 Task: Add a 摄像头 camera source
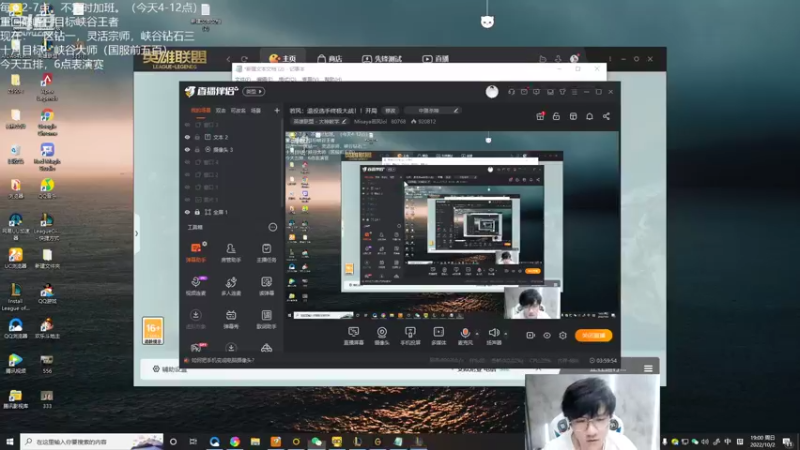coord(382,336)
